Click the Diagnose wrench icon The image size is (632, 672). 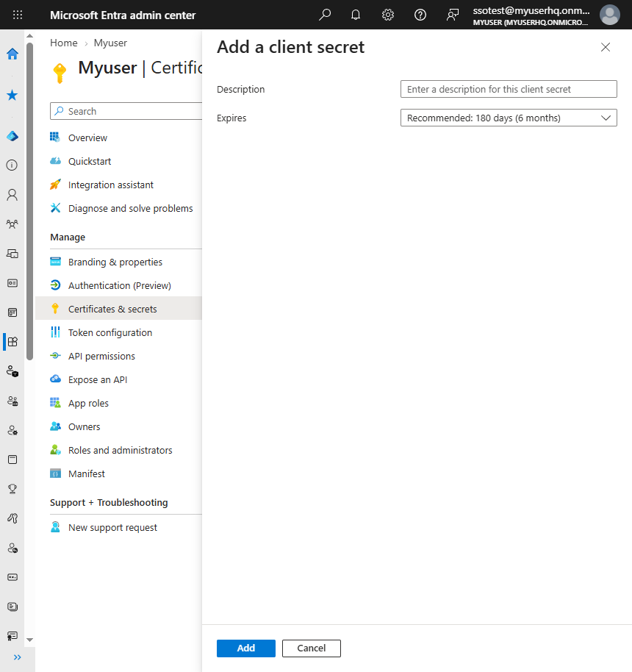point(55,208)
